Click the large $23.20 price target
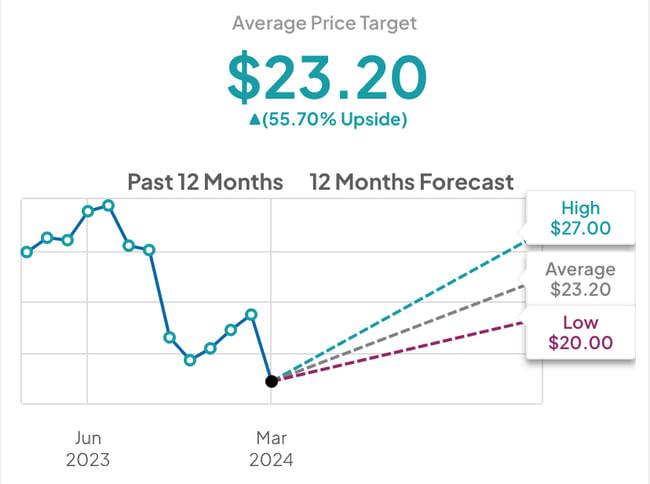This screenshot has width=650, height=484. (x=327, y=77)
